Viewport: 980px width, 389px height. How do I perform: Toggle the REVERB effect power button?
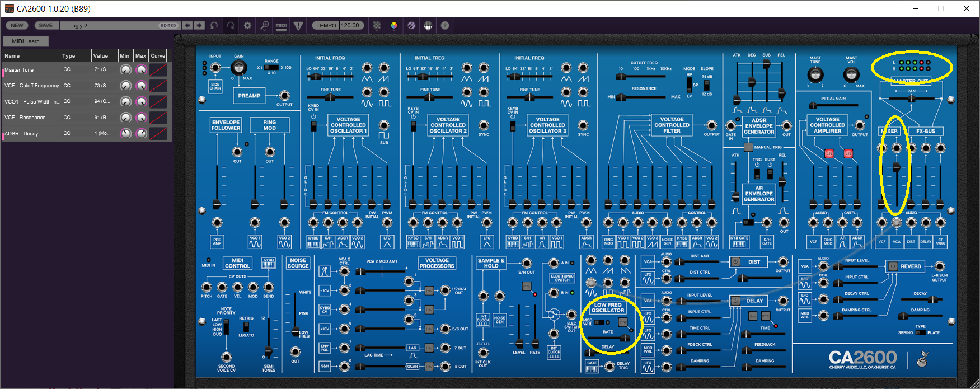tap(892, 266)
